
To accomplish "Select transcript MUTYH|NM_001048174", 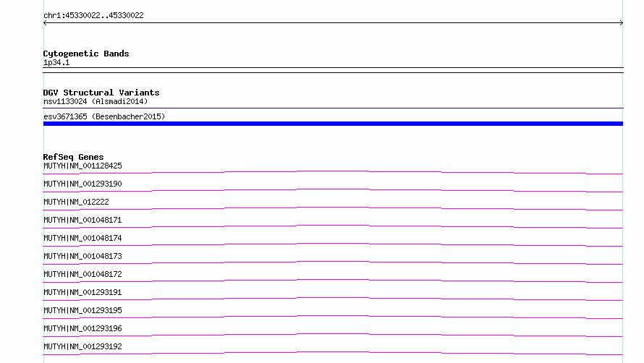I will (82, 238).
